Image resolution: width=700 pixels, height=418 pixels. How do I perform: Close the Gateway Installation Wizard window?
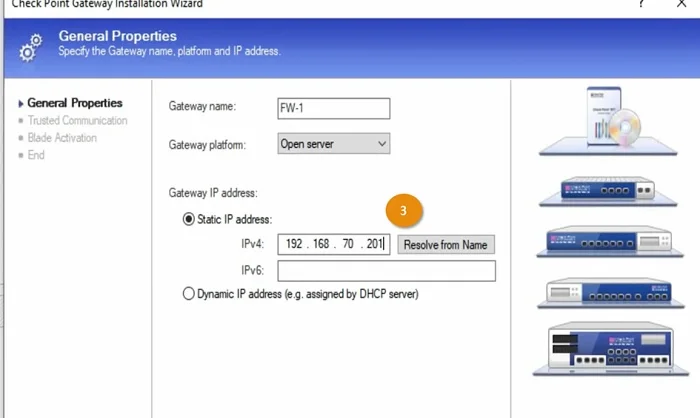tap(681, 4)
